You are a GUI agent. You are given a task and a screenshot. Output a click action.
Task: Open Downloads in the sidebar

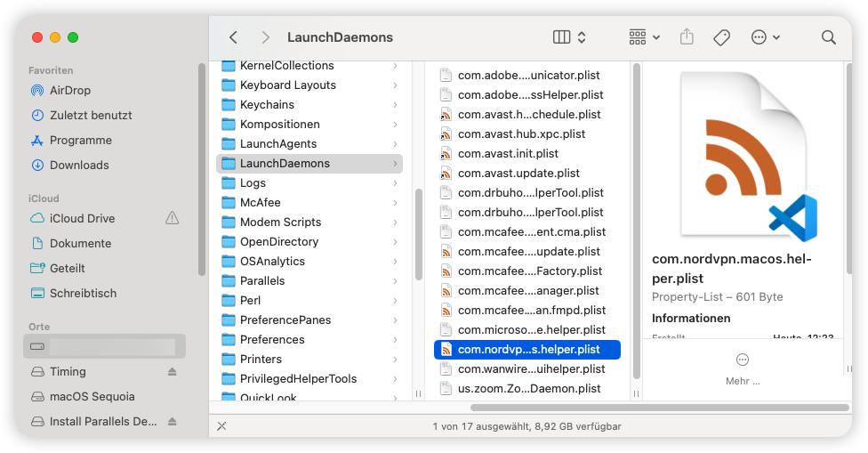click(79, 165)
